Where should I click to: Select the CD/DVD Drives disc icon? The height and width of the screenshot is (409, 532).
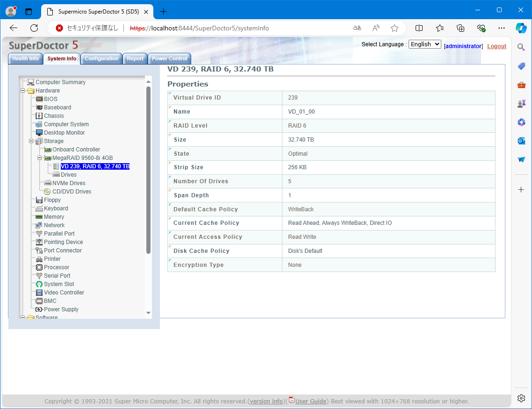[48, 192]
